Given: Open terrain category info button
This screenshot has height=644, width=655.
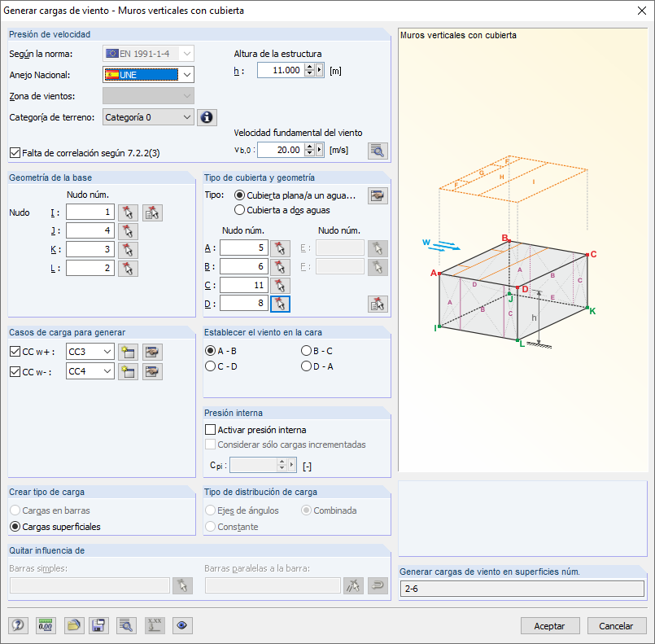Looking at the screenshot, I should pyautogui.click(x=207, y=117).
